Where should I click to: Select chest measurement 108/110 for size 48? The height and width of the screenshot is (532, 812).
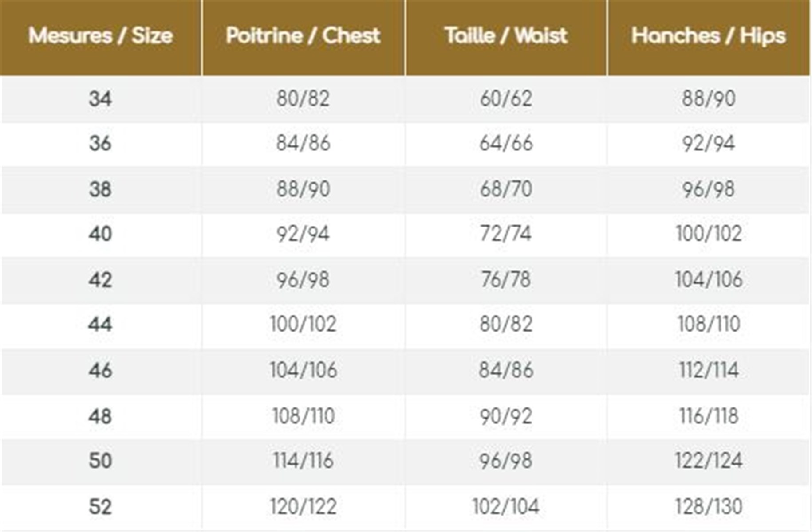coord(303,416)
